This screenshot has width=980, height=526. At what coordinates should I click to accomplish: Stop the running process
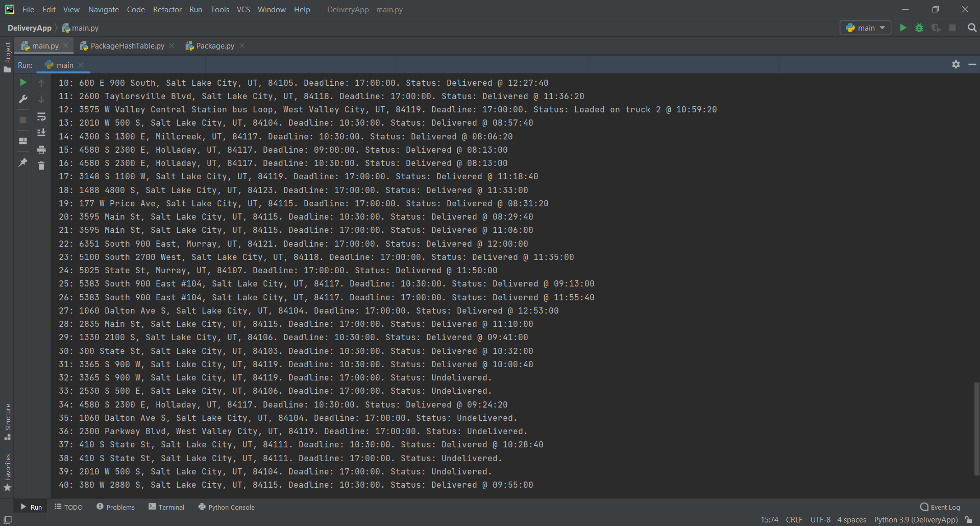[x=22, y=120]
